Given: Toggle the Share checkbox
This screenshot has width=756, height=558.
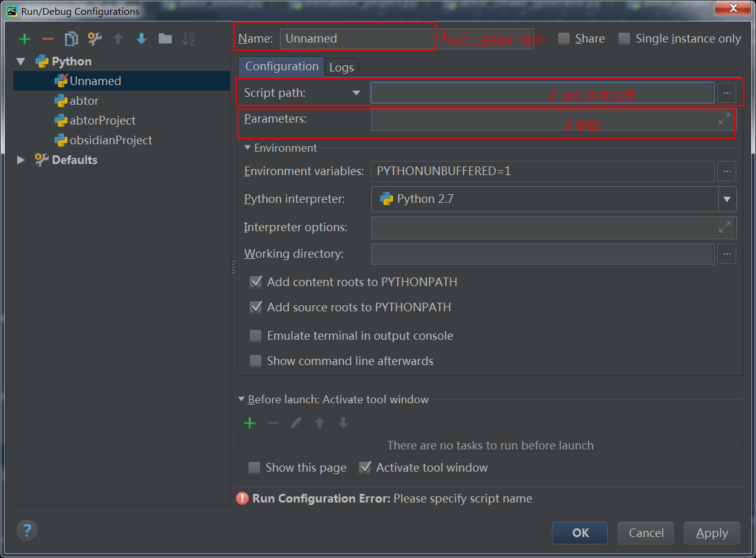Looking at the screenshot, I should pos(564,38).
